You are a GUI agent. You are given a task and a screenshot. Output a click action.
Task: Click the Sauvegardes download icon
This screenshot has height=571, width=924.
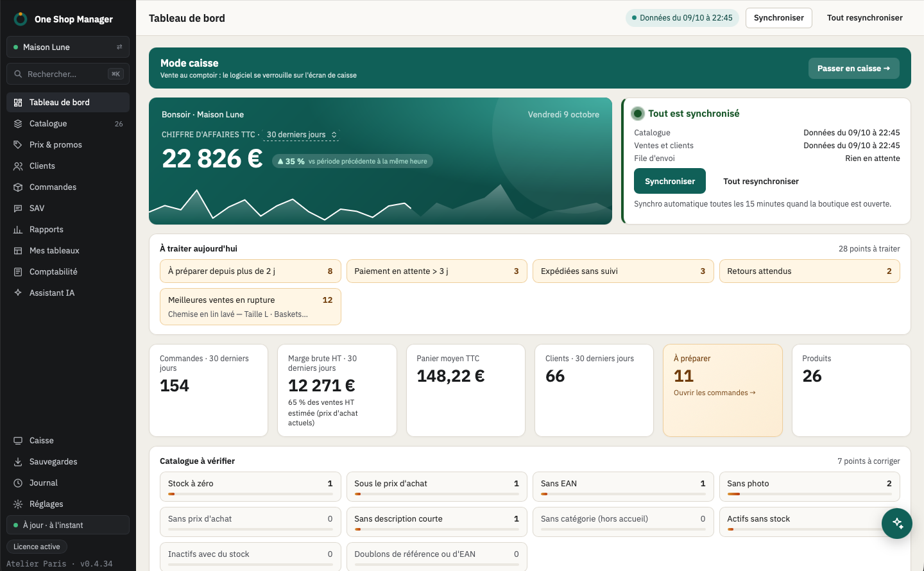(18, 462)
